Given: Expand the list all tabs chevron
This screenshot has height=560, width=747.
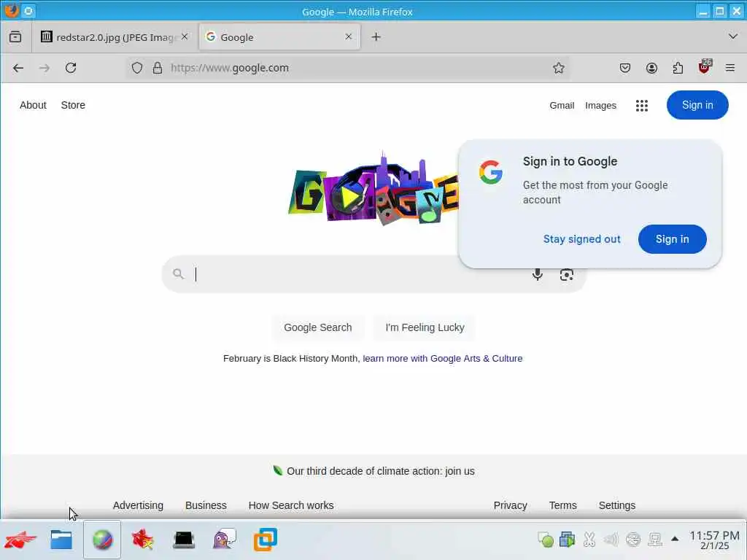Looking at the screenshot, I should pyautogui.click(x=732, y=36).
